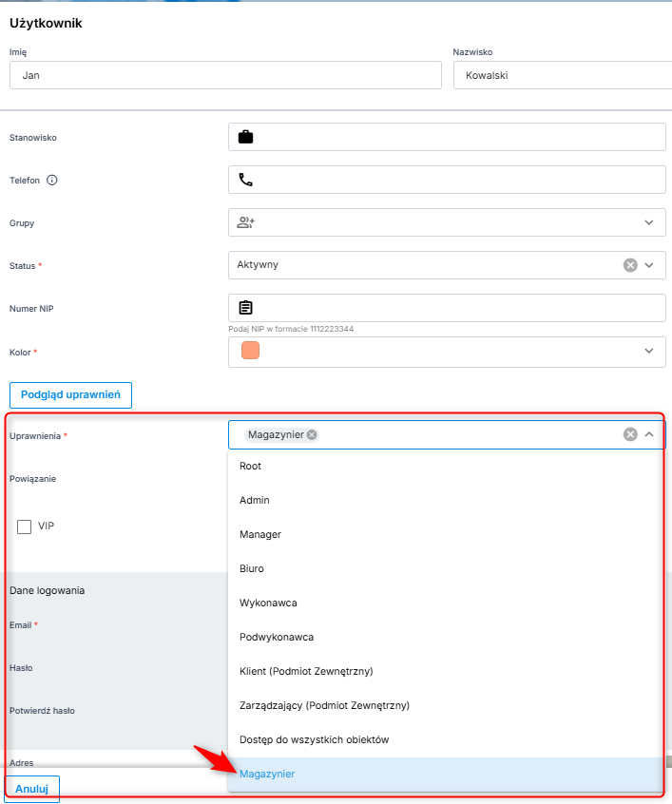This screenshot has height=804, width=672.
Task: Focus the Imię input field
Action: (x=225, y=76)
